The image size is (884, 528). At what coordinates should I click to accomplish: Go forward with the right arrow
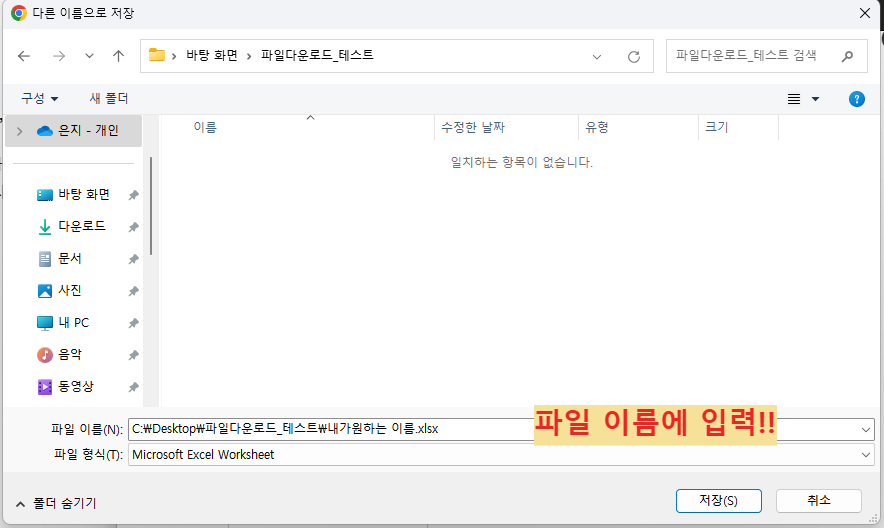[59, 56]
